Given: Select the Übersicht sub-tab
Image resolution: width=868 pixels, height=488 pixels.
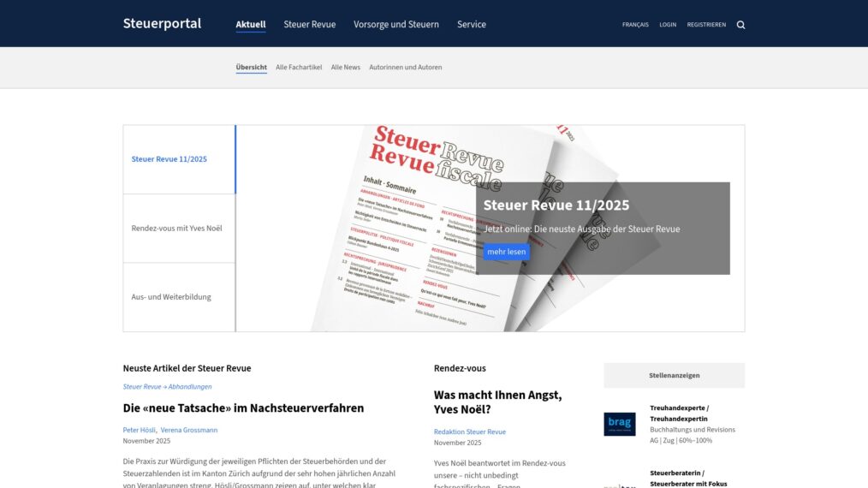Looking at the screenshot, I should (251, 67).
